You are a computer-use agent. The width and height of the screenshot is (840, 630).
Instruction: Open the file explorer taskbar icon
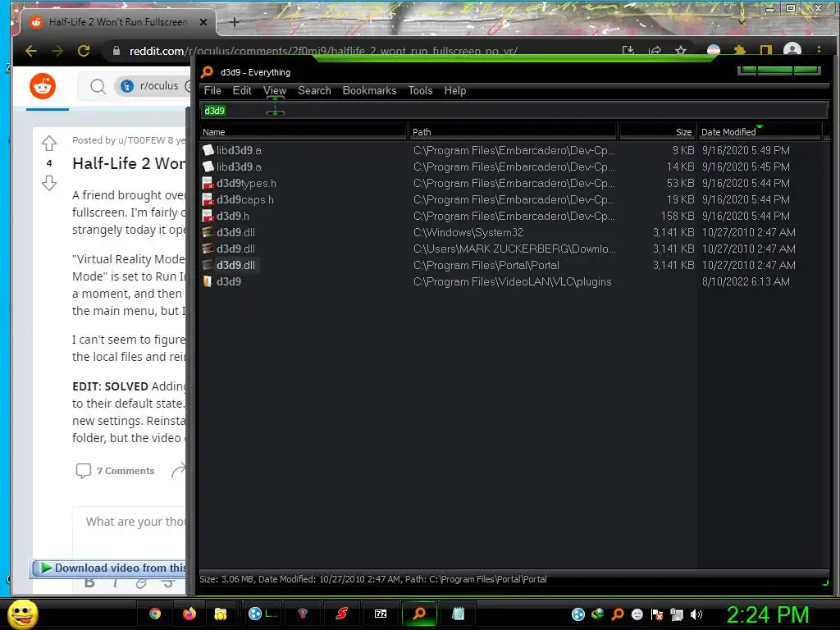pyautogui.click(x=220, y=614)
